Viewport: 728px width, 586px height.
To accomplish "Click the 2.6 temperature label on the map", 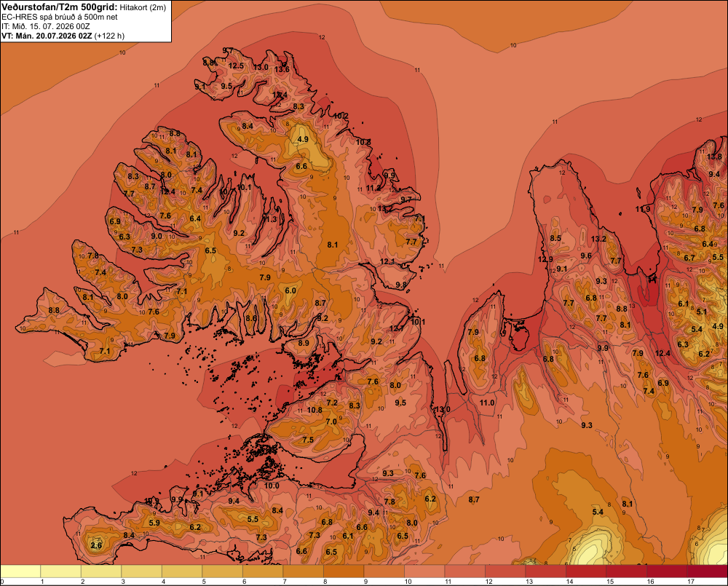I will coord(96,545).
